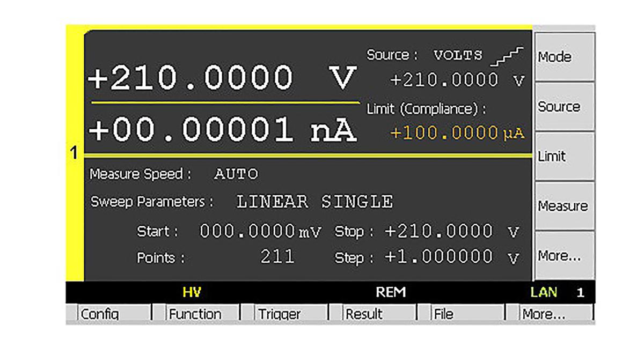
Task: Select the Mode softkey
Action: pyautogui.click(x=565, y=57)
